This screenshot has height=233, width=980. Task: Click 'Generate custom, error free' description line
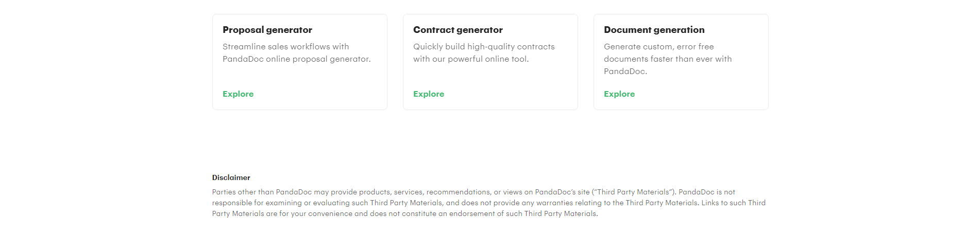[x=659, y=47]
